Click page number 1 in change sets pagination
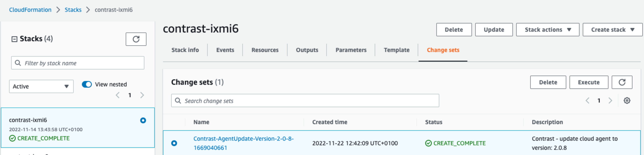 click(599, 101)
